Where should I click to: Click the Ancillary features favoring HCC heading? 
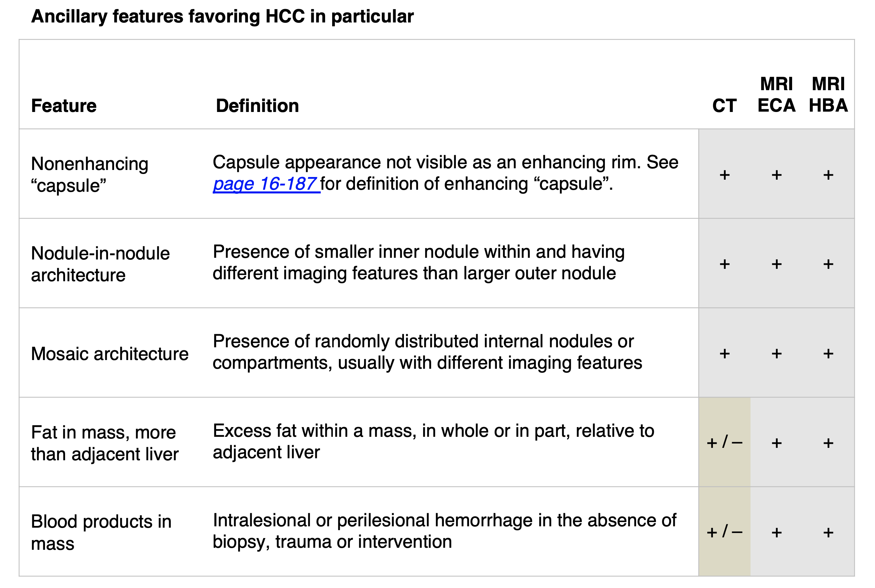click(222, 16)
